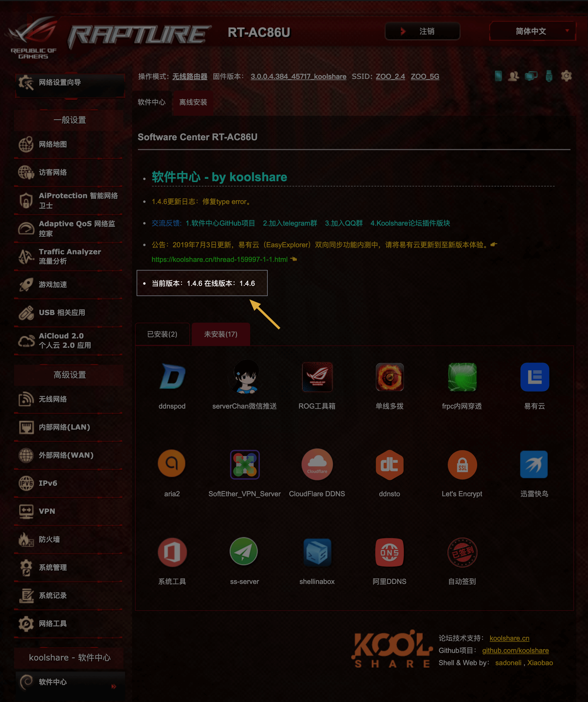The width and height of the screenshot is (588, 702).
Task: Open IPv6 settings in sidebar
Action: [68, 483]
